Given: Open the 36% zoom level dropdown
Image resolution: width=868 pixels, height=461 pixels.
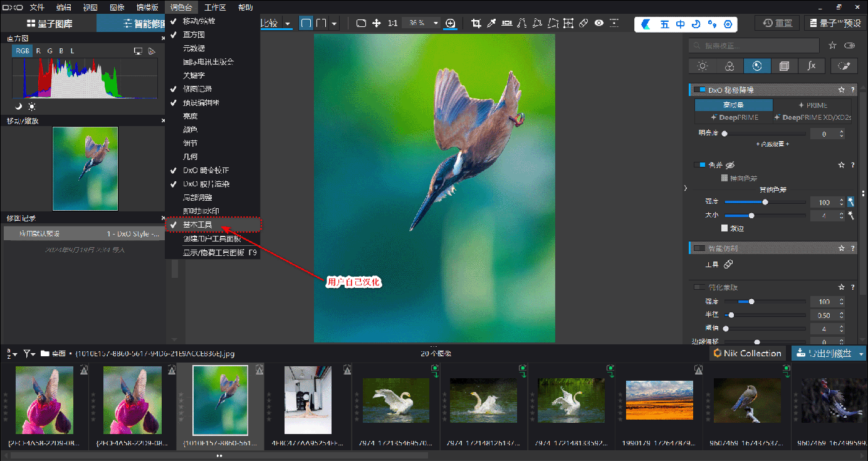Looking at the screenshot, I should pos(435,23).
